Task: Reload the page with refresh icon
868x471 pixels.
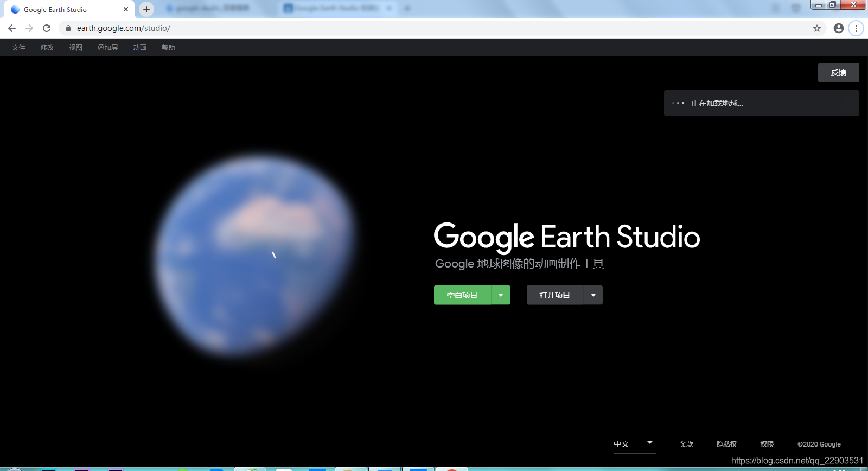Action: [47, 28]
